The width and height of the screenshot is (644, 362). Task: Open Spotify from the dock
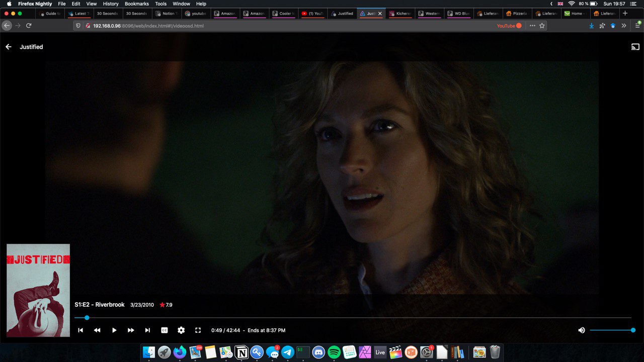point(334,352)
